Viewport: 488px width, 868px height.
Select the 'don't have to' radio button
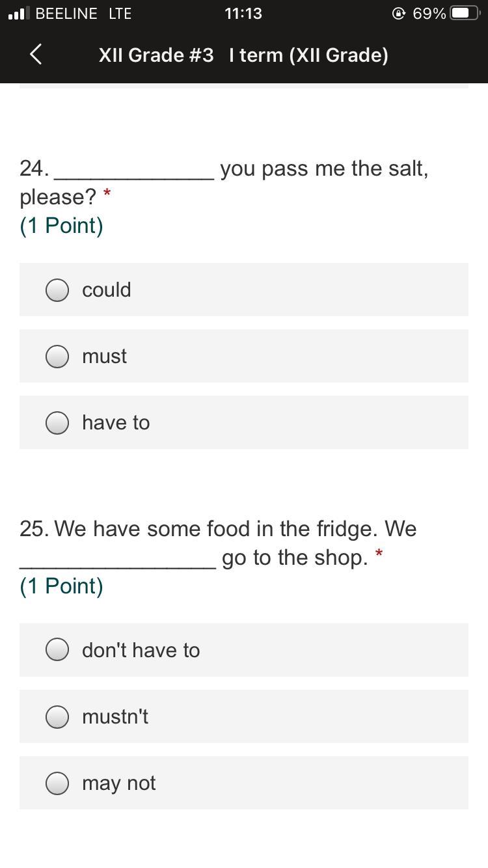point(57,650)
